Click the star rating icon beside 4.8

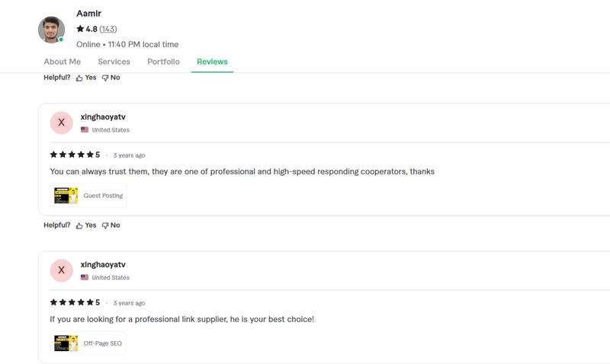(80, 29)
